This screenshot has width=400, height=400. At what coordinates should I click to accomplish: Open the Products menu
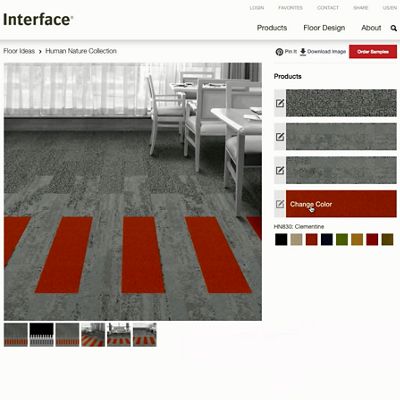pyautogui.click(x=272, y=28)
